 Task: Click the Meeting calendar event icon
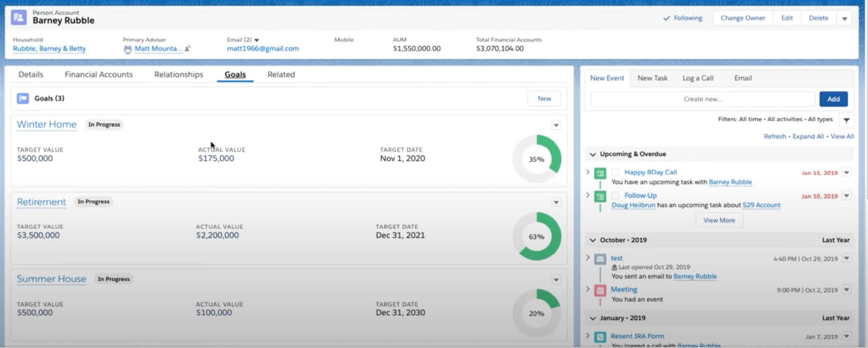coord(600,290)
